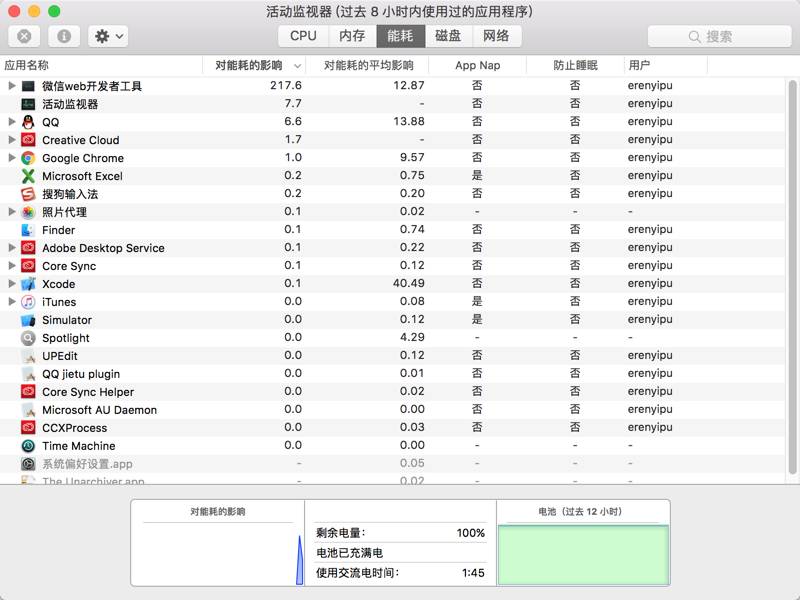Sort by 对能耗的影响 column header
This screenshot has height=600, width=800.
click(250, 65)
